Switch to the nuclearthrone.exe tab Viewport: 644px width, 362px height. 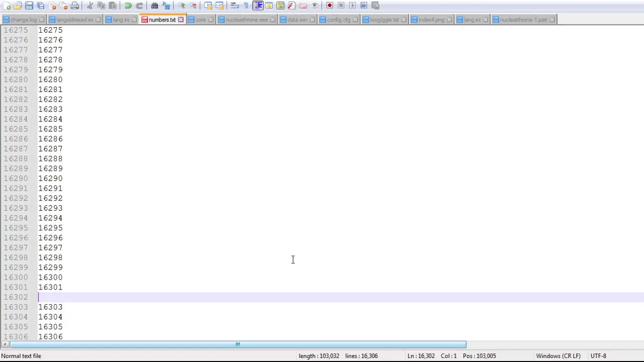pyautogui.click(x=247, y=20)
